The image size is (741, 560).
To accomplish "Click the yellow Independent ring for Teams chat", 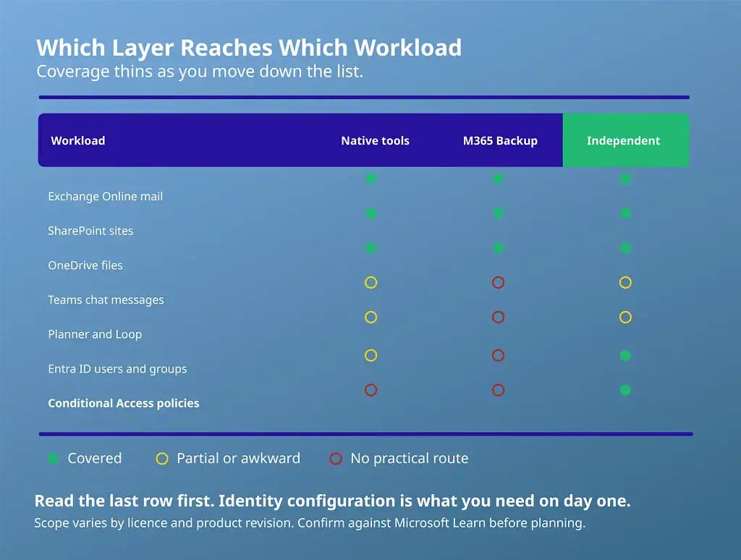I will pos(625,283).
